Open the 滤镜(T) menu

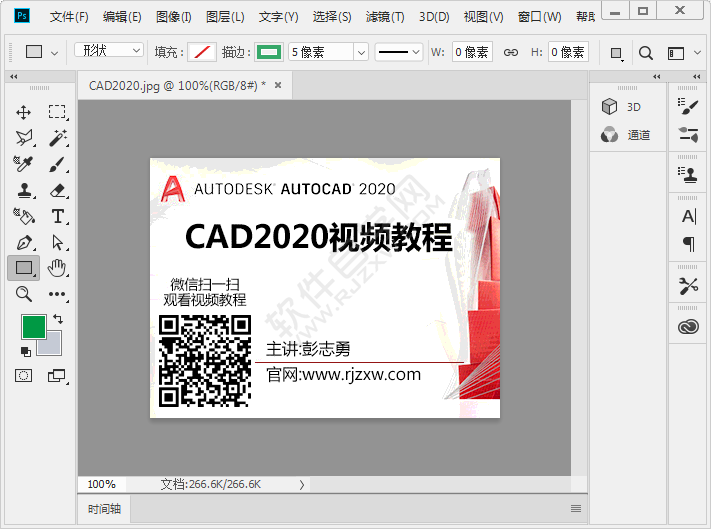(385, 17)
